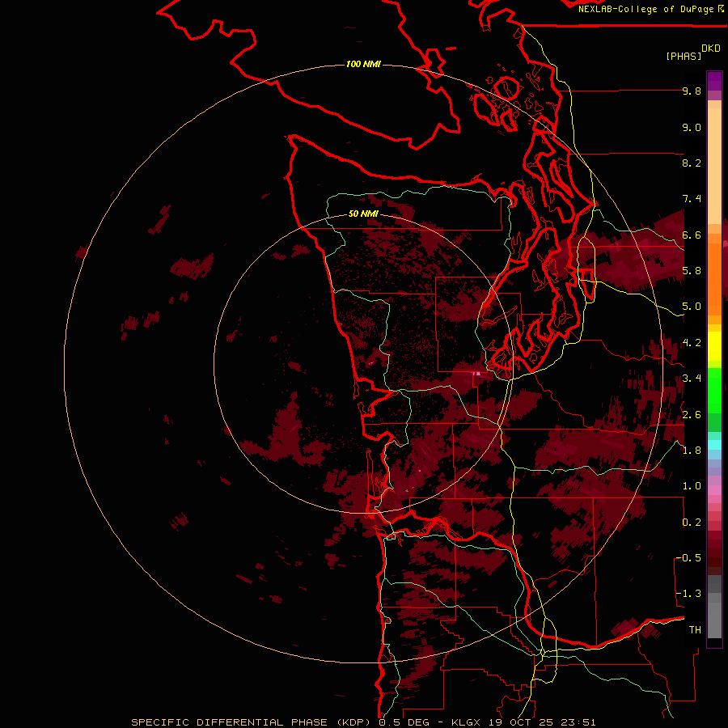The width and height of the screenshot is (728, 728).
Task: Click the 4.2 legend value
Action: tap(692, 343)
